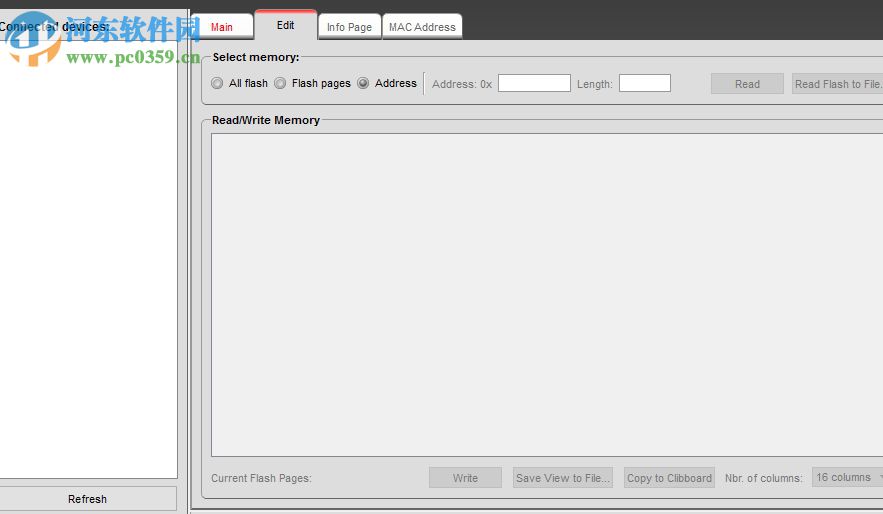The height and width of the screenshot is (514, 883).
Task: Click the Connected devices list box
Action: 88,259
